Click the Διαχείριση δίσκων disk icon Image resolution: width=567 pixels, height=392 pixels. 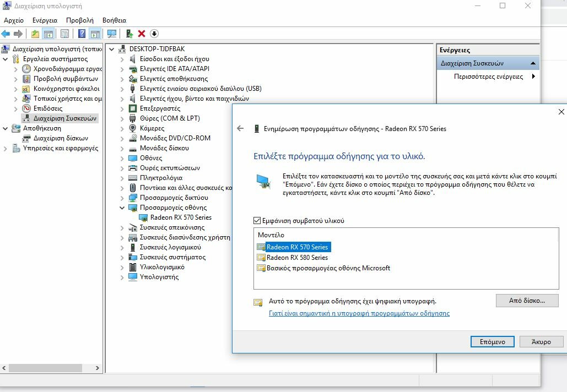click(26, 138)
